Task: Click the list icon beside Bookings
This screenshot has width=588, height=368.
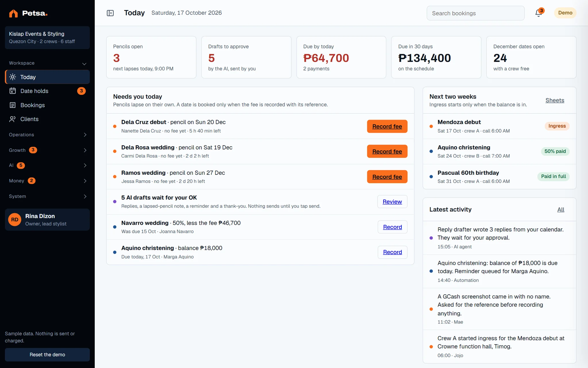Action: click(13, 105)
